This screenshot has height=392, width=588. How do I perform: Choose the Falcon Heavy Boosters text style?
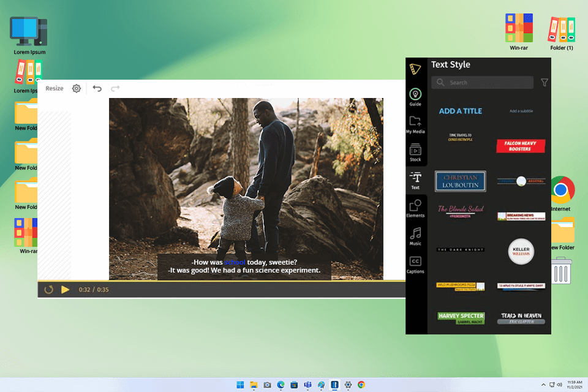(x=521, y=146)
